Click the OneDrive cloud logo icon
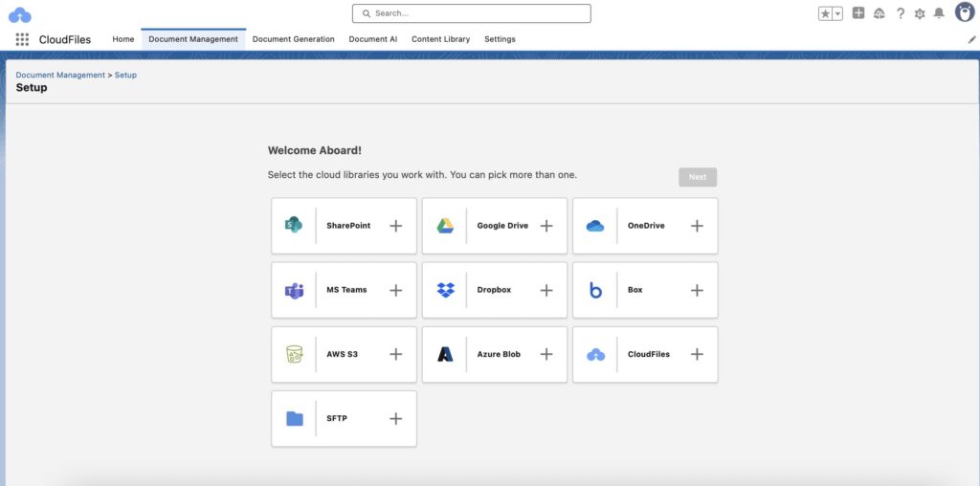This screenshot has width=980, height=486. click(595, 226)
